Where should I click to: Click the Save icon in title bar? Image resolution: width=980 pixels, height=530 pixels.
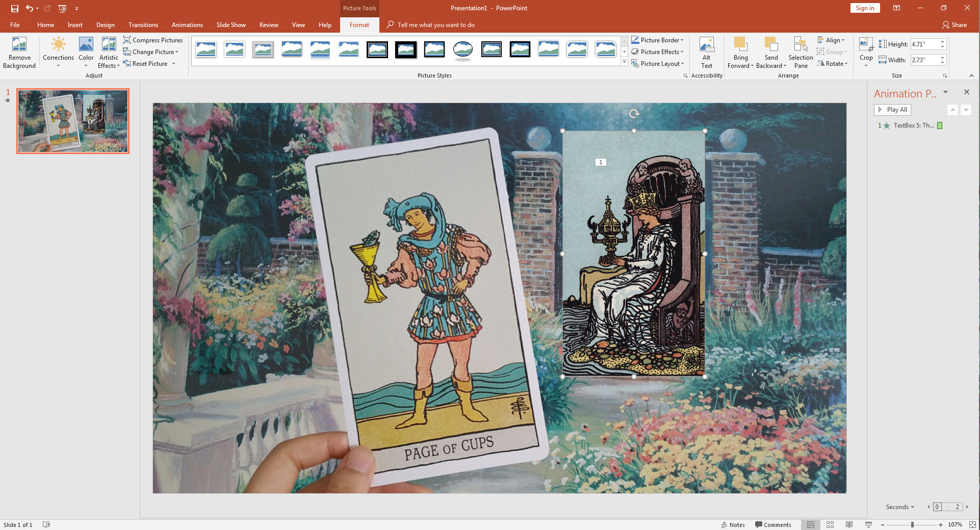pyautogui.click(x=15, y=8)
